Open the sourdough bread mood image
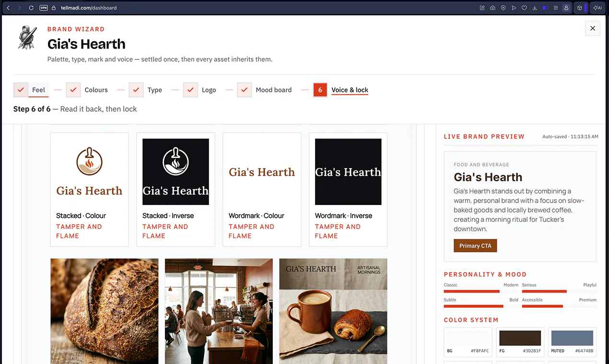Viewport: 609px width, 364px height. (x=105, y=311)
